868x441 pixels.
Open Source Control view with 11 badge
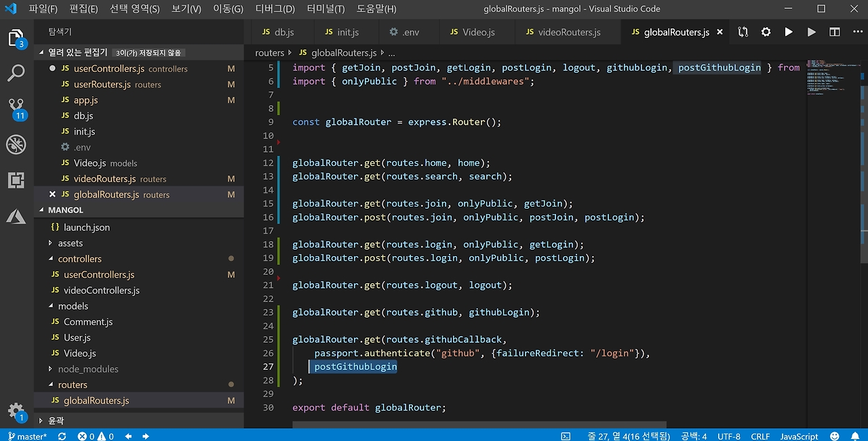16,108
